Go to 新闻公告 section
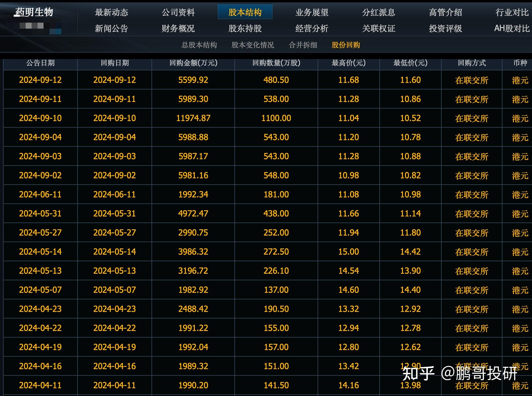The height and width of the screenshot is (396, 532). pyautogui.click(x=112, y=28)
